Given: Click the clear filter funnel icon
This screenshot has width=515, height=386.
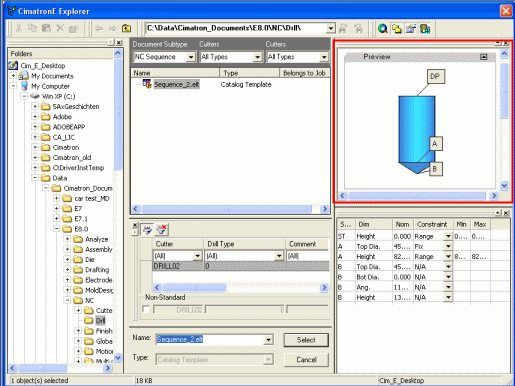Looking at the screenshot, I should pyautogui.click(x=162, y=229).
